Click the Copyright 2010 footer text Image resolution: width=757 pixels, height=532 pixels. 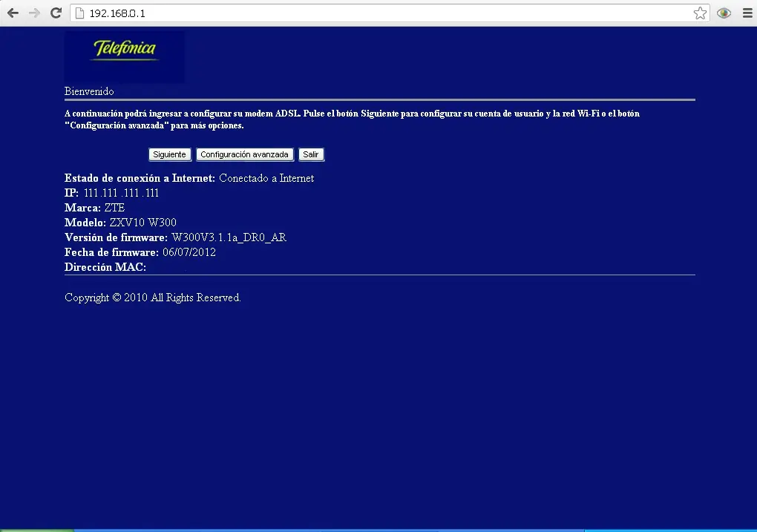[x=153, y=298]
